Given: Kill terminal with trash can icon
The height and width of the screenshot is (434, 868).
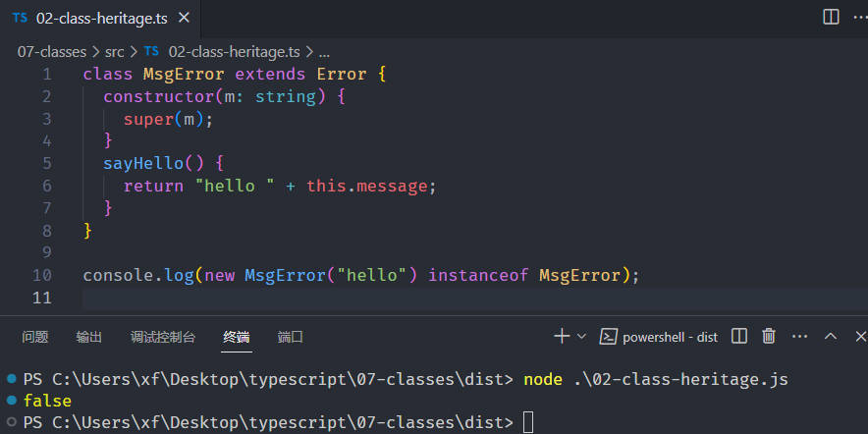Looking at the screenshot, I should point(769,336).
